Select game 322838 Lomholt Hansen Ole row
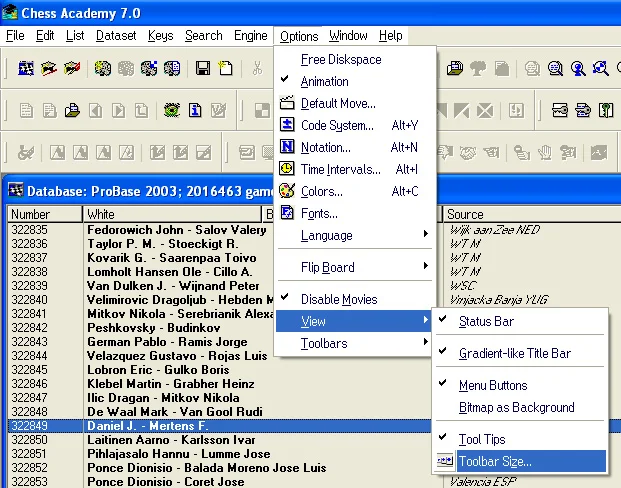The height and width of the screenshot is (488, 621). click(x=170, y=272)
